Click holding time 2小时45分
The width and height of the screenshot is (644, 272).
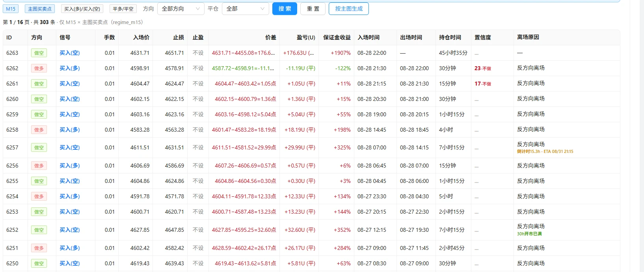(x=452, y=248)
